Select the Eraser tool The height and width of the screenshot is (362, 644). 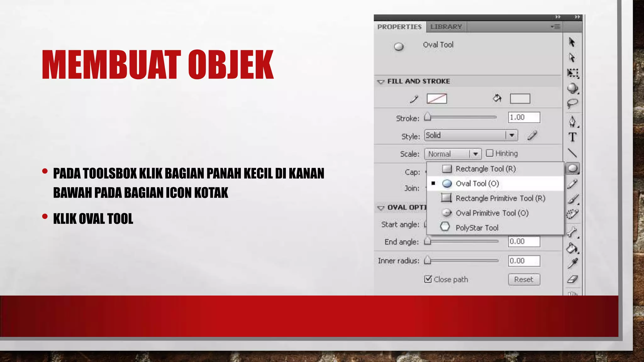point(573,279)
